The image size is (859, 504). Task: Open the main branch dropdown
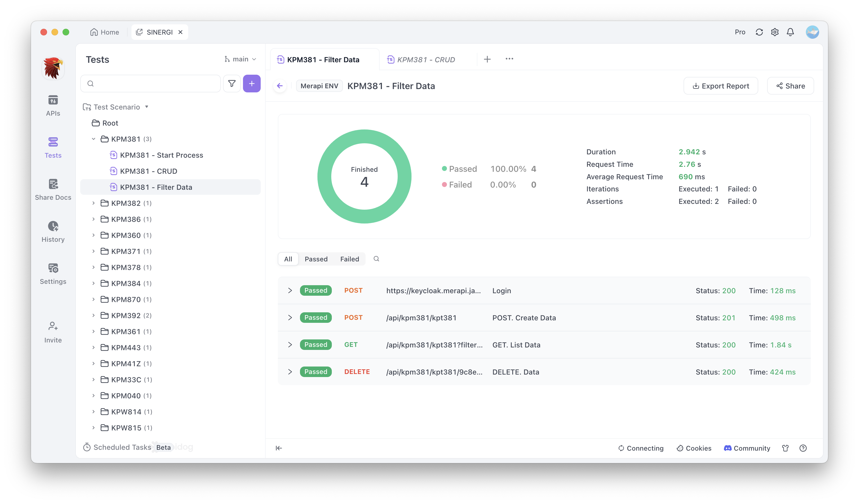point(240,59)
